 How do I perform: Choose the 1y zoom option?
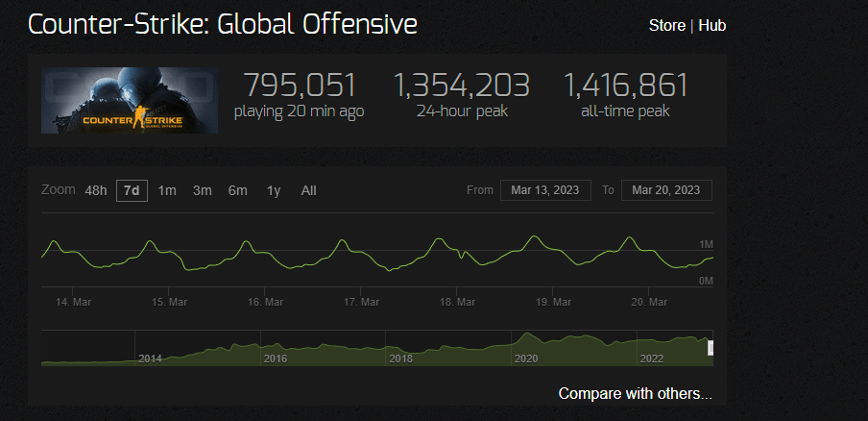click(274, 190)
